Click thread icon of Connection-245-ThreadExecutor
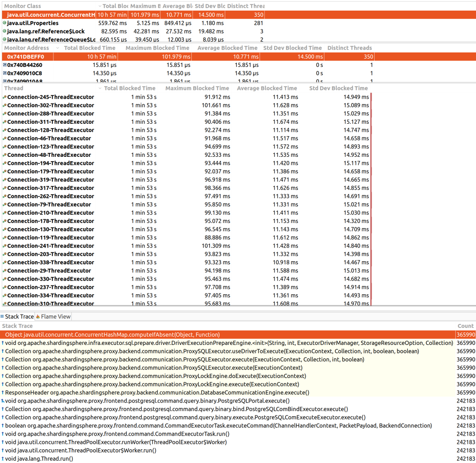Viewport: 476px width, 463px height. 4,97
